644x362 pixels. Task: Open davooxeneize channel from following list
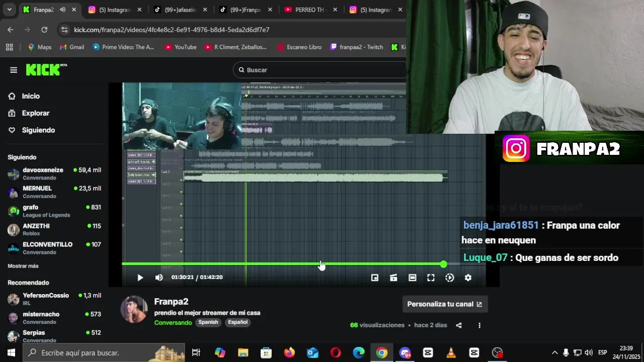[54, 174]
